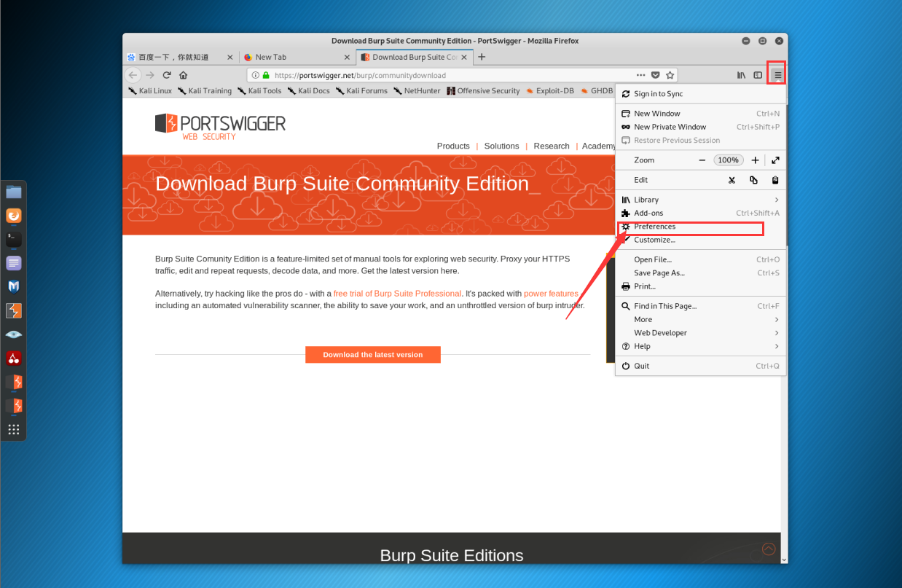Click the back navigation arrow

(133, 74)
